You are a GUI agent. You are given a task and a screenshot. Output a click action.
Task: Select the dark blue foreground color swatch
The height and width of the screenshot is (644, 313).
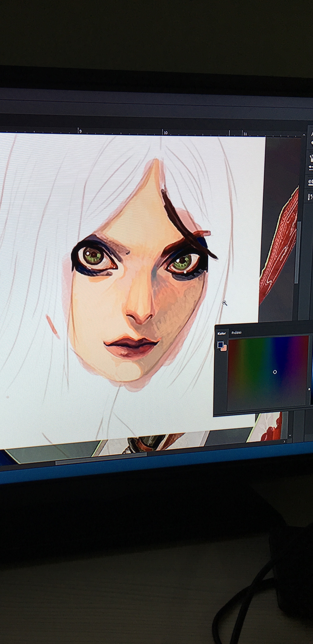(220, 345)
